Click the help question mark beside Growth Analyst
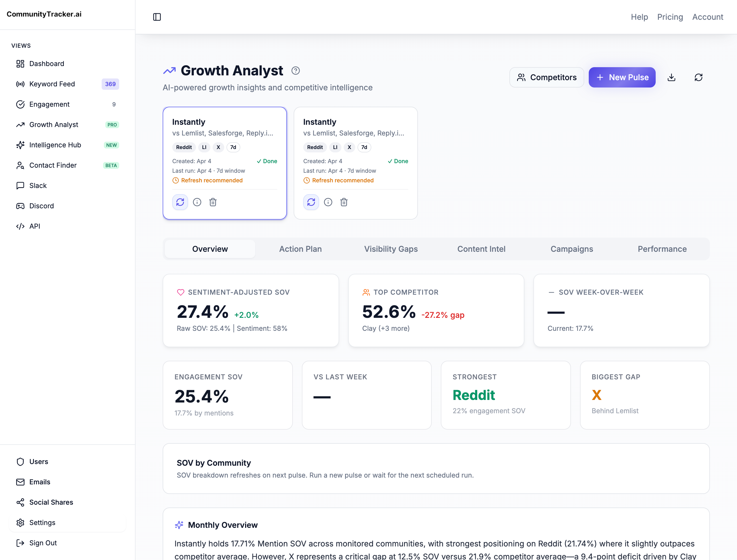Screen dimensions: 737x560 [295, 71]
